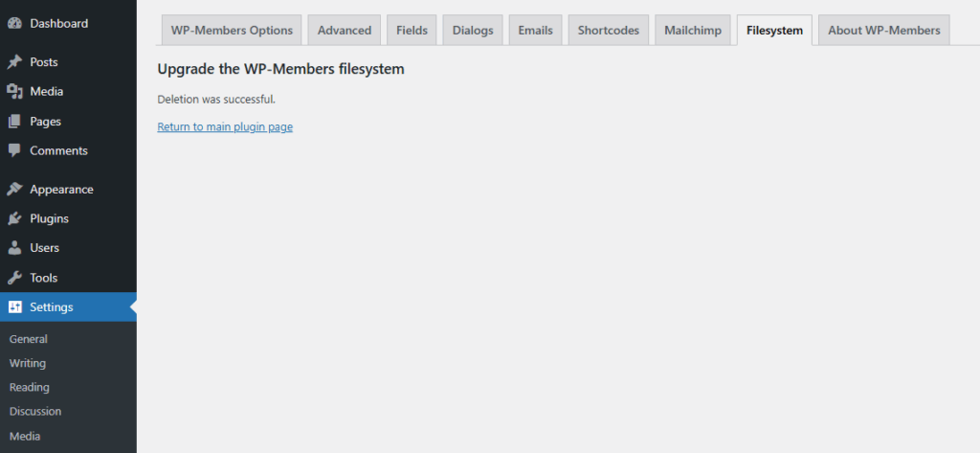Open the Emails tab
This screenshot has height=453, width=980.
(535, 31)
